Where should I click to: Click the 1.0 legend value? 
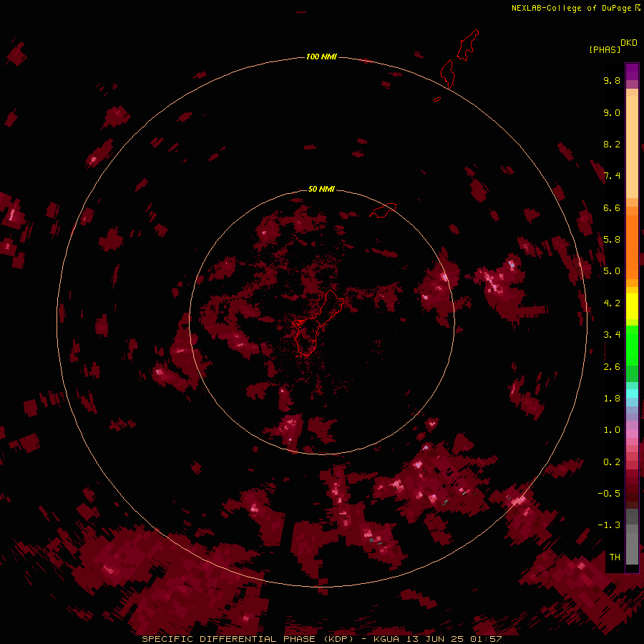click(612, 430)
